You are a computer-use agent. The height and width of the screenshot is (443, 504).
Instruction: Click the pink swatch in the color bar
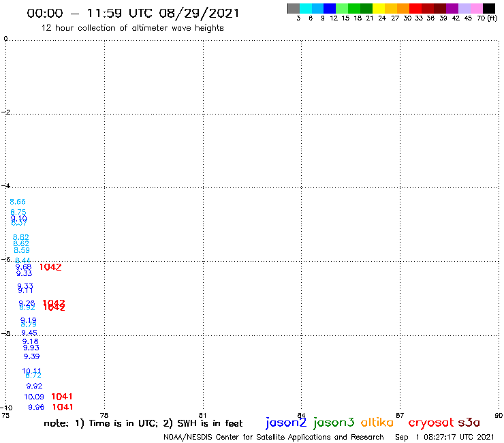(477, 8)
